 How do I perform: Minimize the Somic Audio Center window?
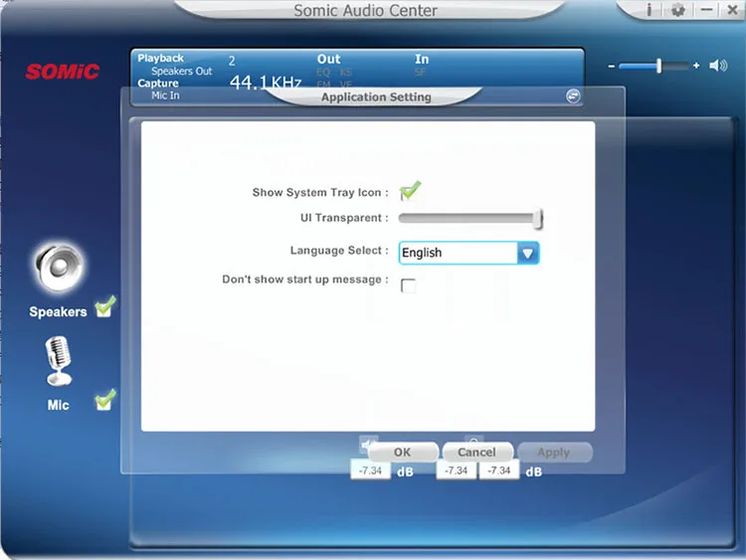(x=707, y=10)
